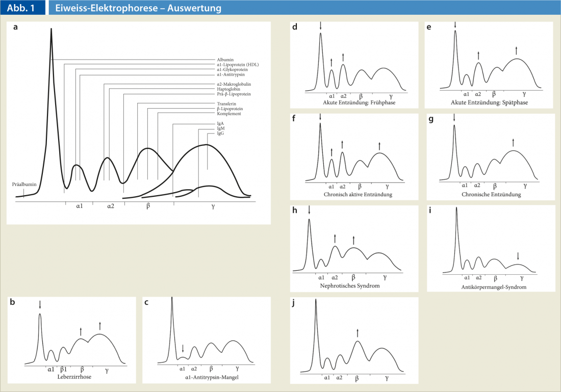Image resolution: width=561 pixels, height=392 pixels.
Task: Click the 'Akute Entzündung: Frühphase' caption
Action: [x=359, y=102]
